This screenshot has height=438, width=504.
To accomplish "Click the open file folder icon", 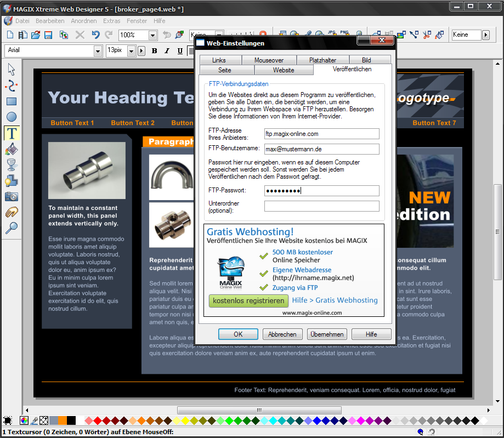I will 35,35.
